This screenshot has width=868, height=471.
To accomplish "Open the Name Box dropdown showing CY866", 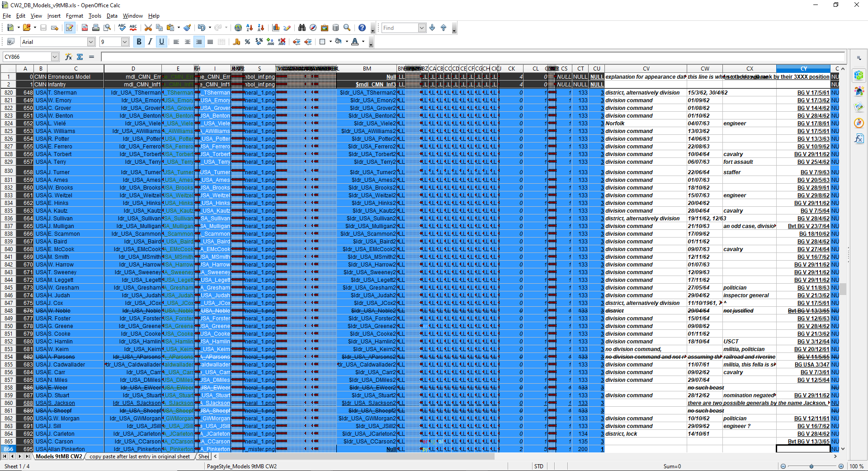I will 54,56.
